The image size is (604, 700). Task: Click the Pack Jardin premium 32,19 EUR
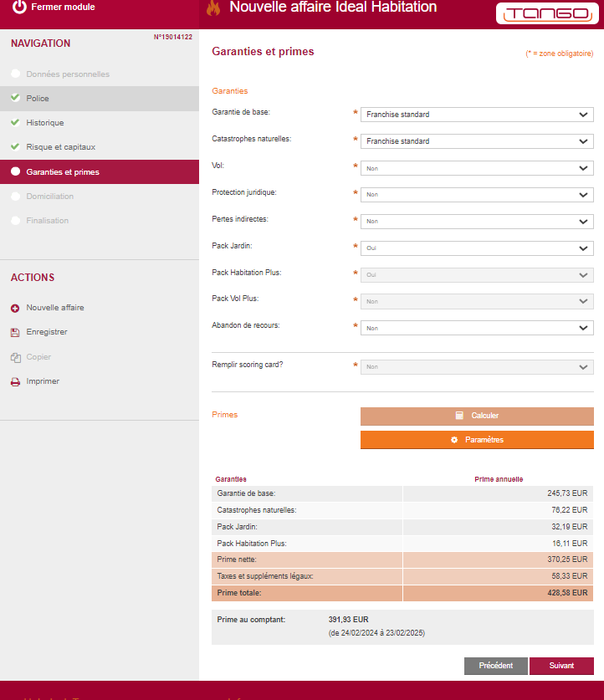(569, 527)
